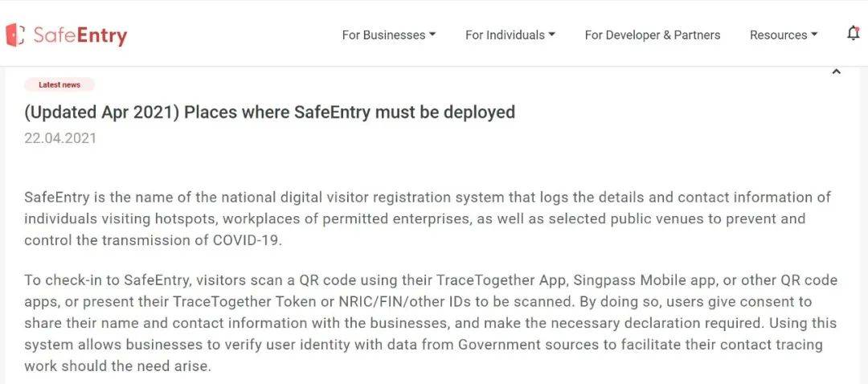Go to For Developer & Partners

click(x=653, y=35)
